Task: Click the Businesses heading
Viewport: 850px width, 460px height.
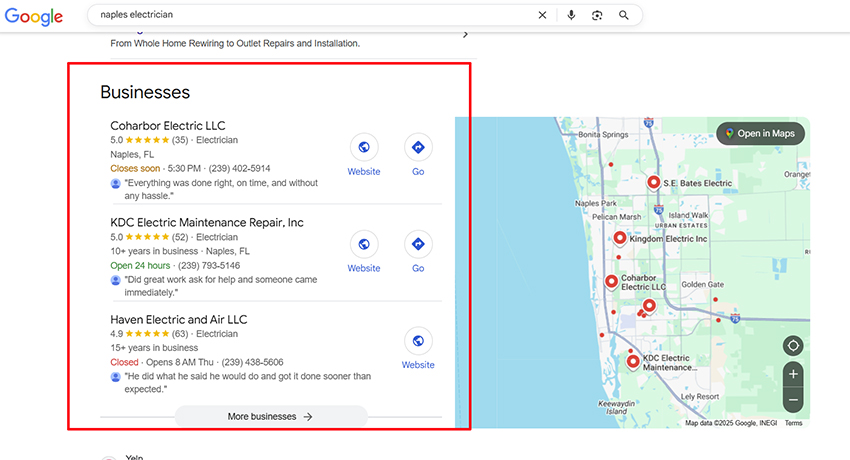Action: 145,92
